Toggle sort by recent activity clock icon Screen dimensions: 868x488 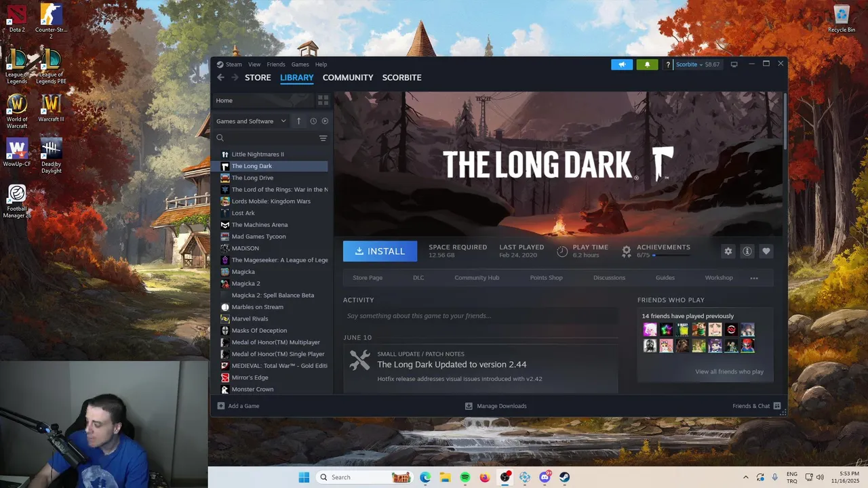(313, 121)
